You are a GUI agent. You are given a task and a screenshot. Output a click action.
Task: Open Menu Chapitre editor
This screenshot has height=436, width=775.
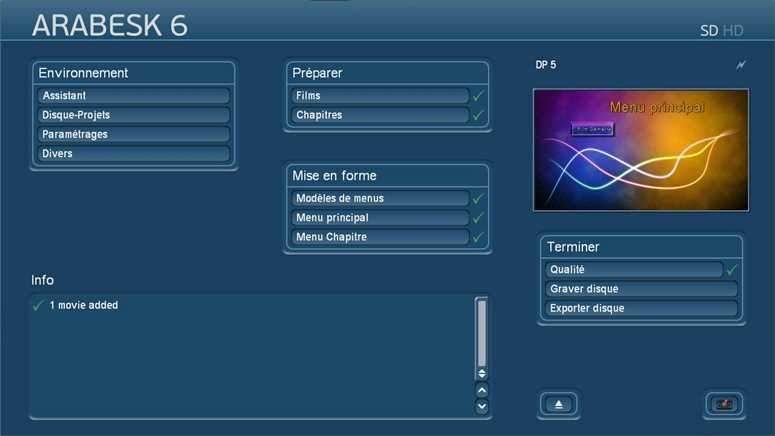tap(380, 237)
